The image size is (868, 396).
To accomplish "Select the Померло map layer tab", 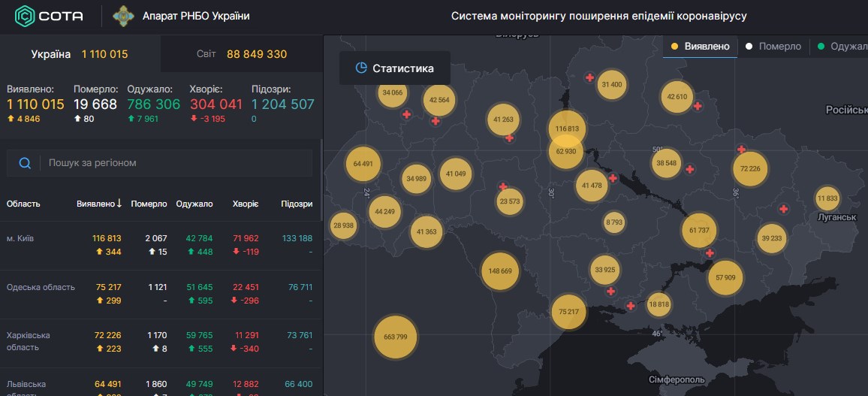I will click(x=773, y=47).
